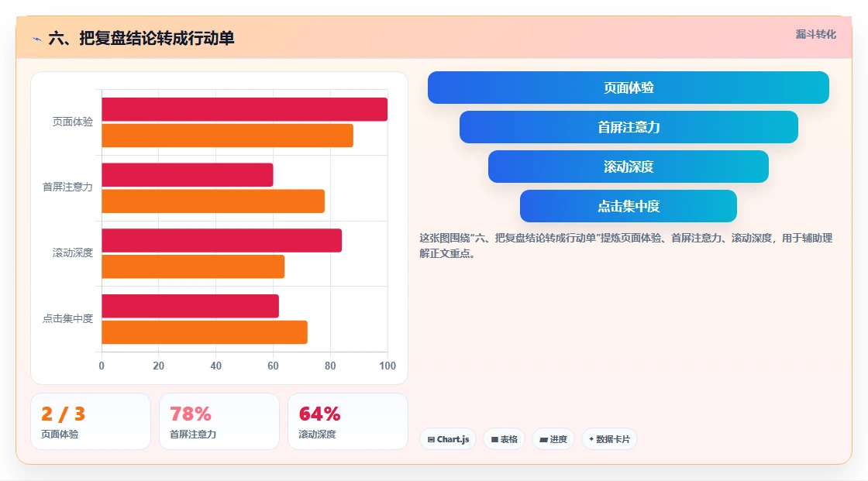Open the 64% 滚动深度 stat card
868x481 pixels.
[x=348, y=421]
